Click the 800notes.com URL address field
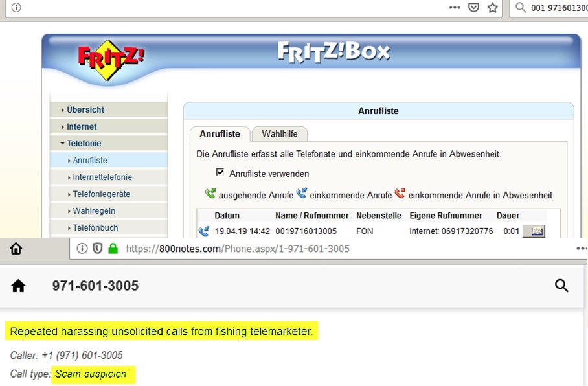 pos(238,249)
